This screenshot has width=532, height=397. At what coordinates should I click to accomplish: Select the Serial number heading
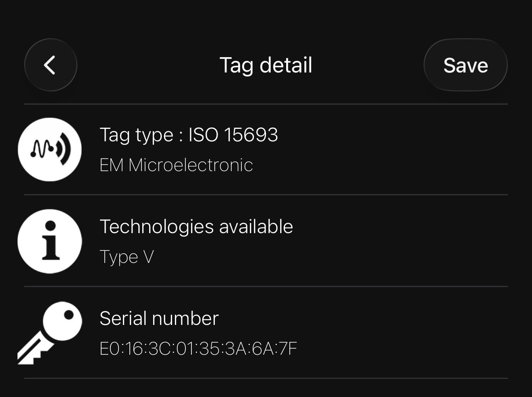tap(159, 318)
